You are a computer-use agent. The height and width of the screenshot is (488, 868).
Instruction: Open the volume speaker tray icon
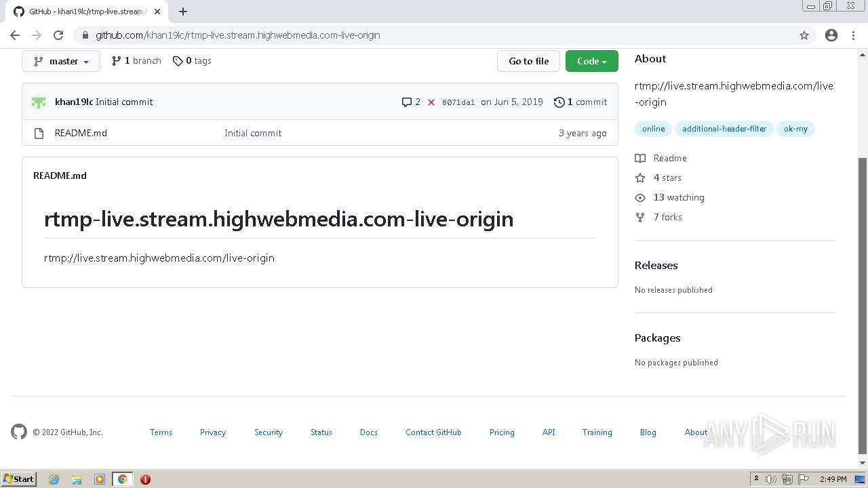click(x=771, y=479)
